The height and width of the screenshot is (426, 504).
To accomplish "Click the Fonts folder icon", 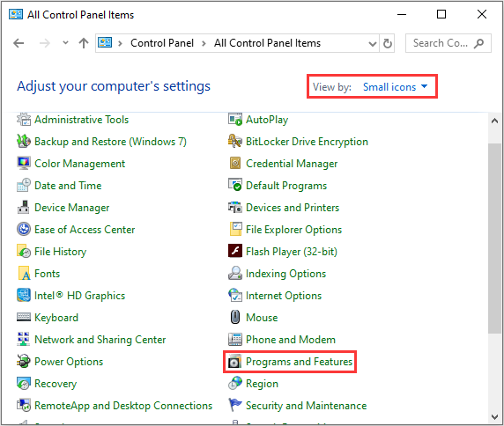I will tap(24, 274).
